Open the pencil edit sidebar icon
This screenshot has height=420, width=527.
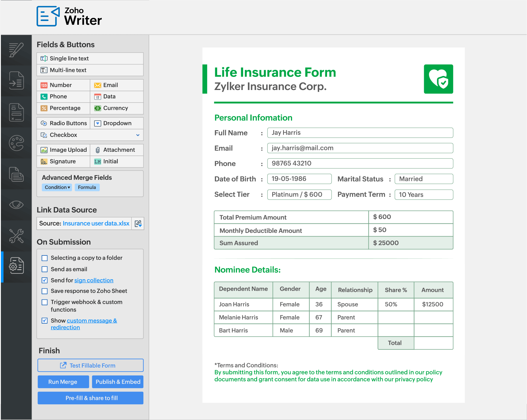16,50
